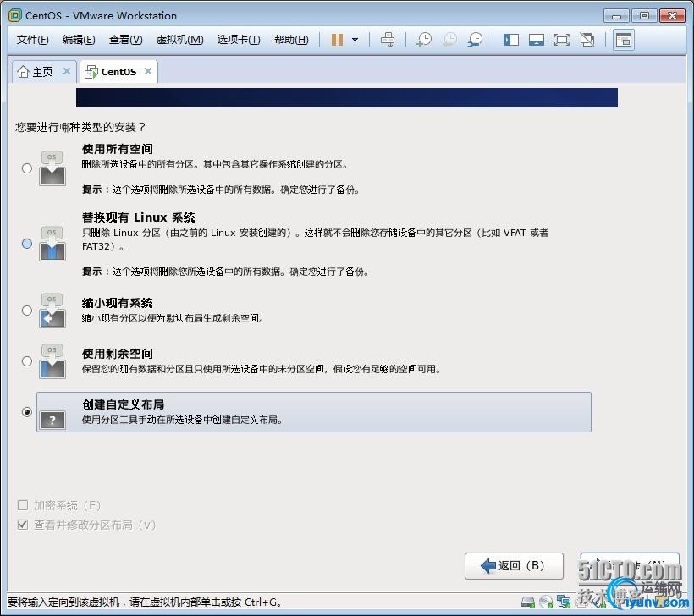
Task: Click the 替换现有 Linux 系统 disk icon
Action: pyautogui.click(x=52, y=244)
